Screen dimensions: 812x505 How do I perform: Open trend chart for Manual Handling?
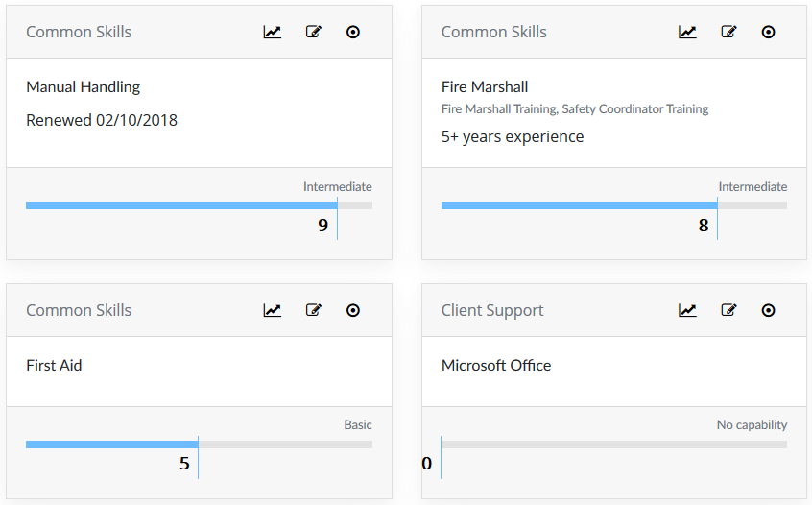click(272, 32)
